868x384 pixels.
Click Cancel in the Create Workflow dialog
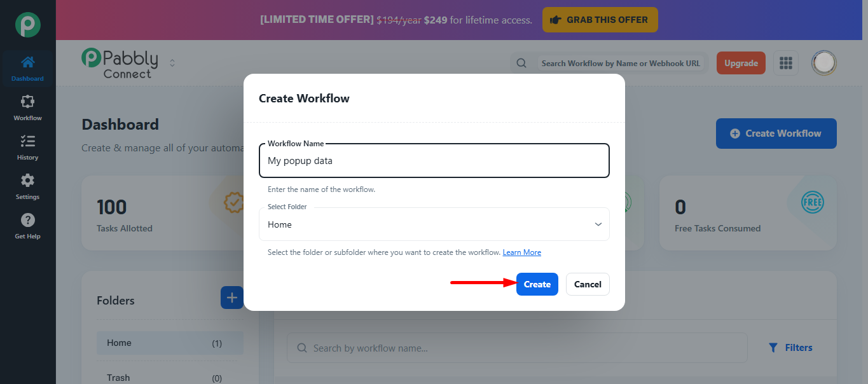[x=588, y=284]
